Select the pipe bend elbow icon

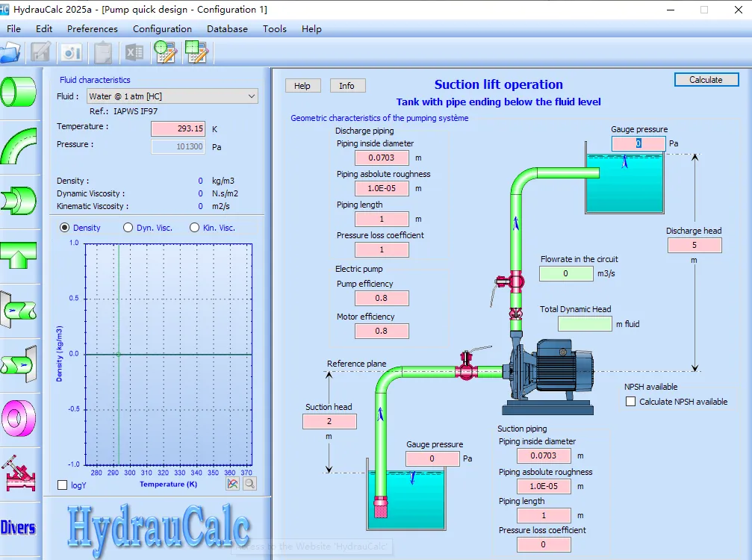(x=18, y=146)
